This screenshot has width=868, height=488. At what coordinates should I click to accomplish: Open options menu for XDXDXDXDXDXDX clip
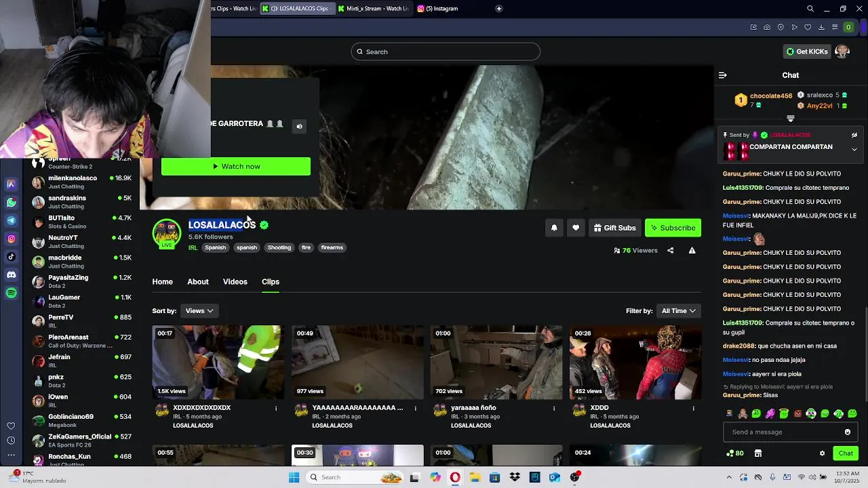[276, 409]
